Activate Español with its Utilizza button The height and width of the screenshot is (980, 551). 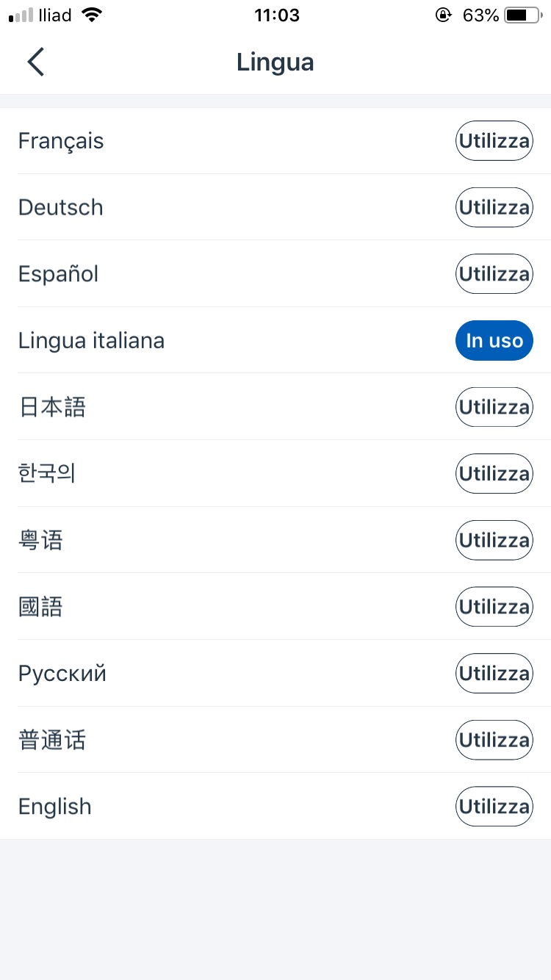(x=494, y=274)
